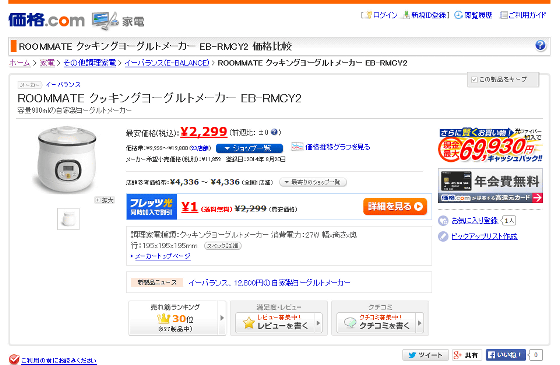Click the ピックアップリスト pencil icon
Screen dimensions: 560x365
(443, 236)
